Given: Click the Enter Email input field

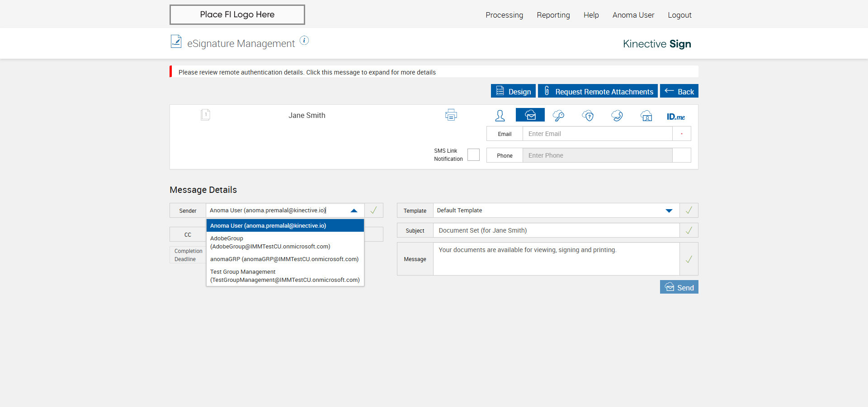Looking at the screenshot, I should tap(597, 134).
